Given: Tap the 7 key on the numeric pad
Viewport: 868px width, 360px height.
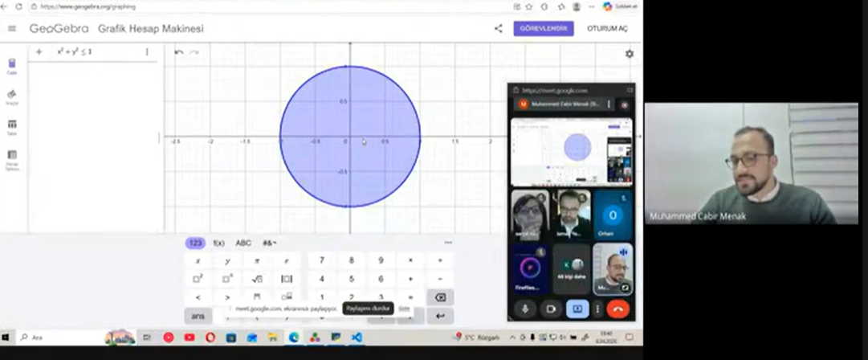Looking at the screenshot, I should pos(322,261).
